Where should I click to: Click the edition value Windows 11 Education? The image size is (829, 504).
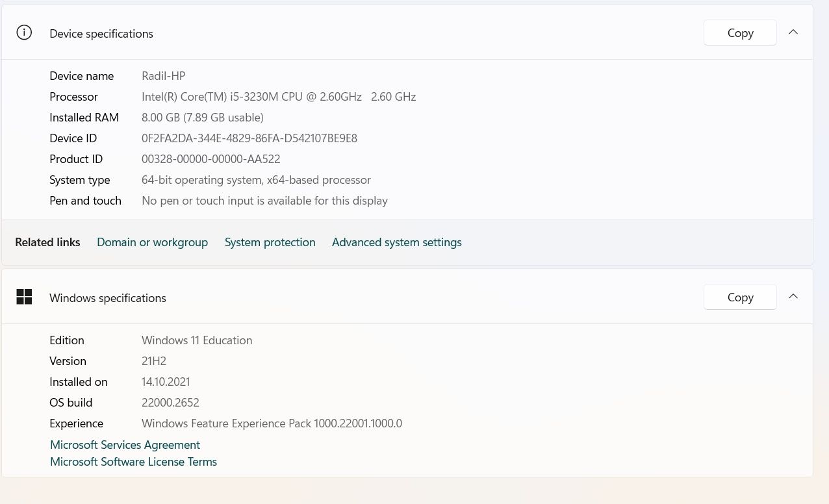coord(197,340)
